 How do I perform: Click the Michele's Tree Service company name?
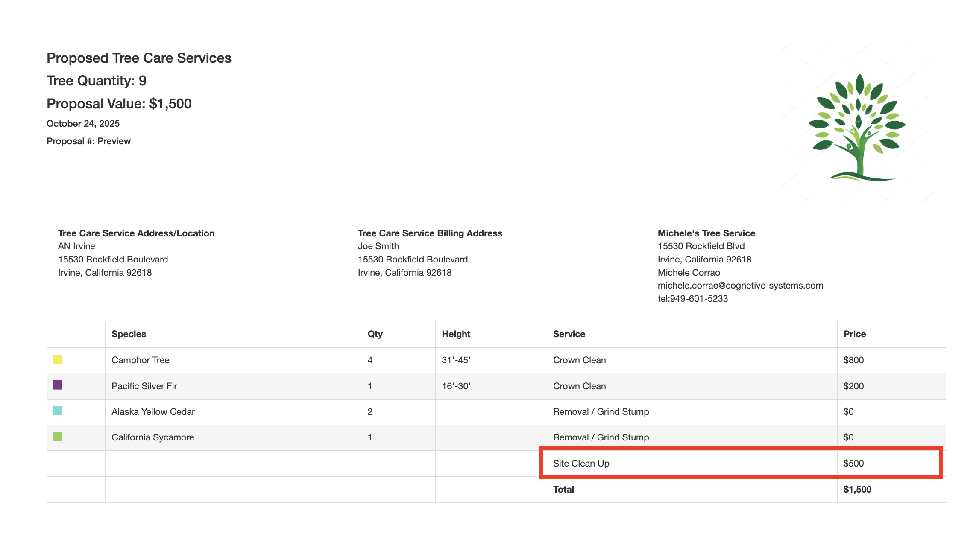pos(706,233)
